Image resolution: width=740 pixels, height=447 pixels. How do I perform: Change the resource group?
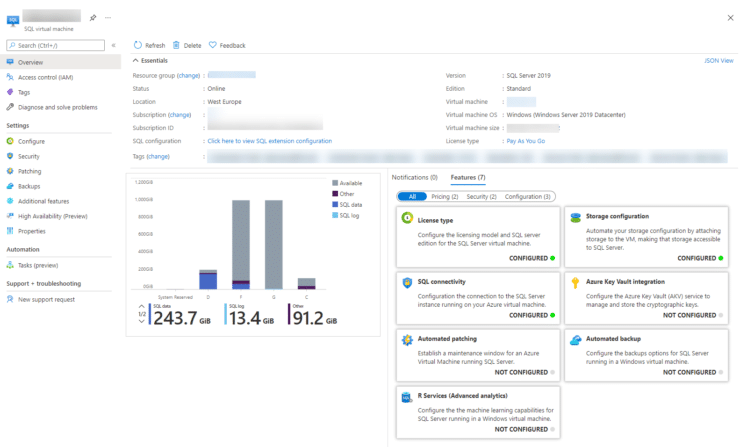tap(189, 76)
